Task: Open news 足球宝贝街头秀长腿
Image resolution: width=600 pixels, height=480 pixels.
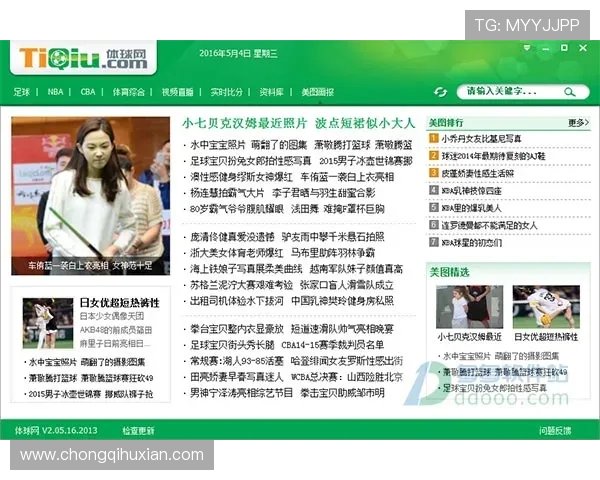Action: [232, 345]
